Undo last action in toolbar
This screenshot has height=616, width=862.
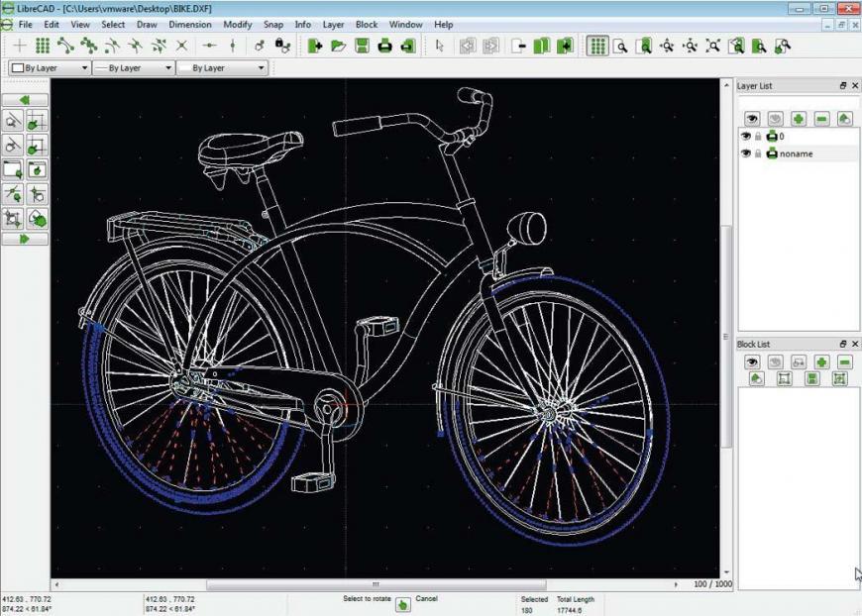click(468, 46)
